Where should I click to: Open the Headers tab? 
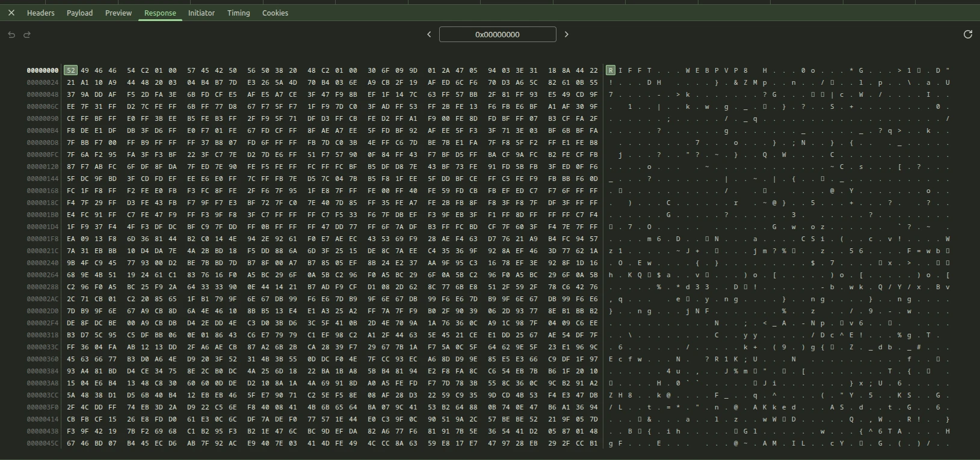coord(41,13)
